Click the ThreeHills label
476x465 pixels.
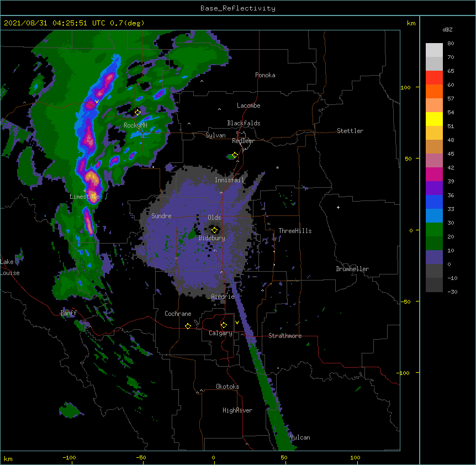point(295,231)
